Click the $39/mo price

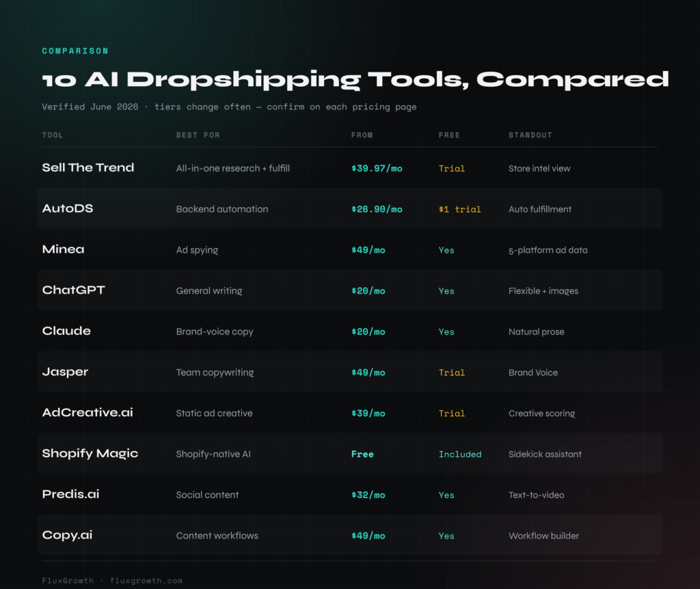(368, 413)
